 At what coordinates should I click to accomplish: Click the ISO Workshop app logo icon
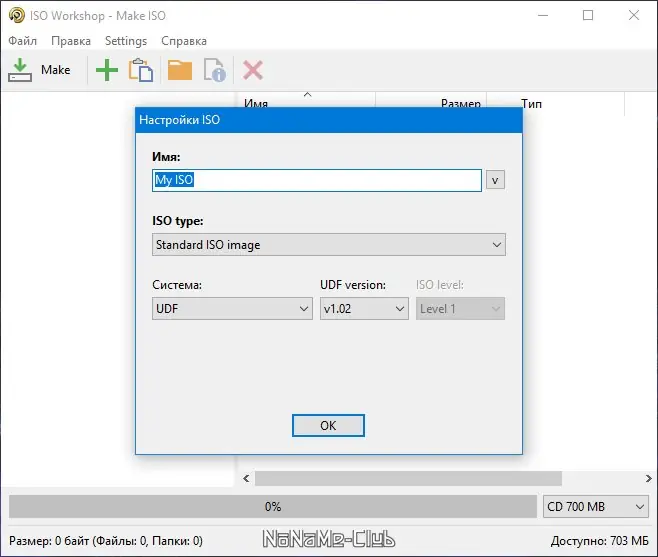pos(17,16)
